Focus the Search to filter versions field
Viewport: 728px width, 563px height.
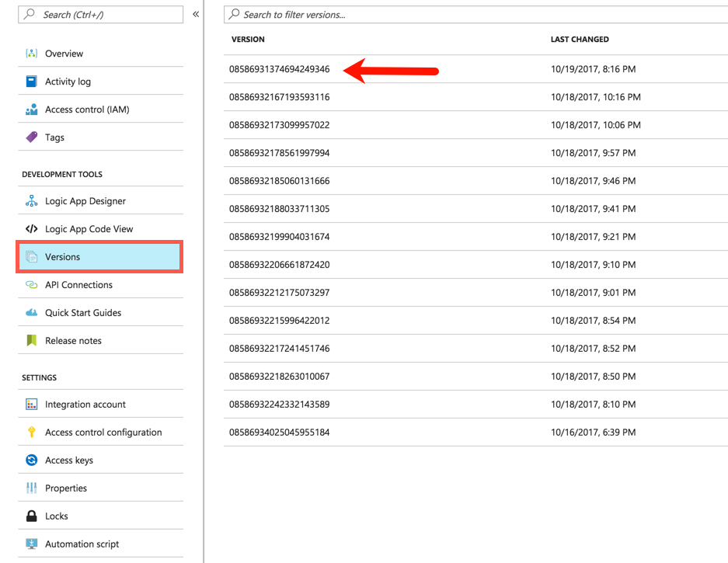pyautogui.click(x=476, y=15)
